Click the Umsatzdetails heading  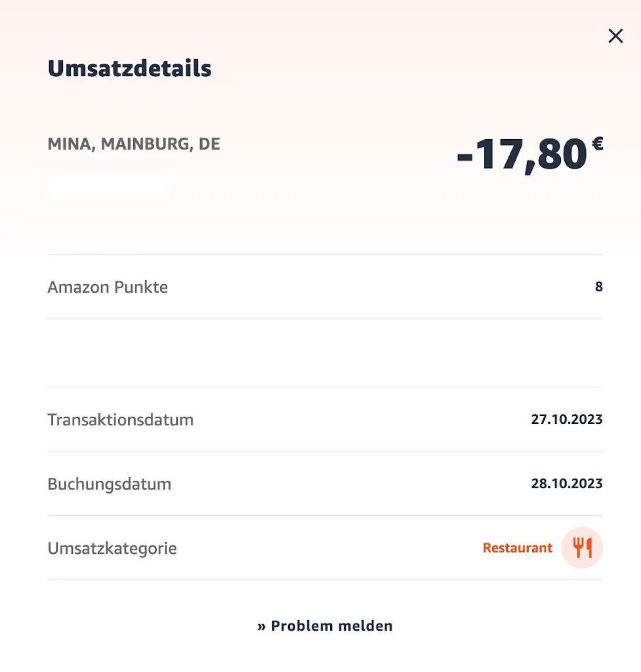click(129, 69)
